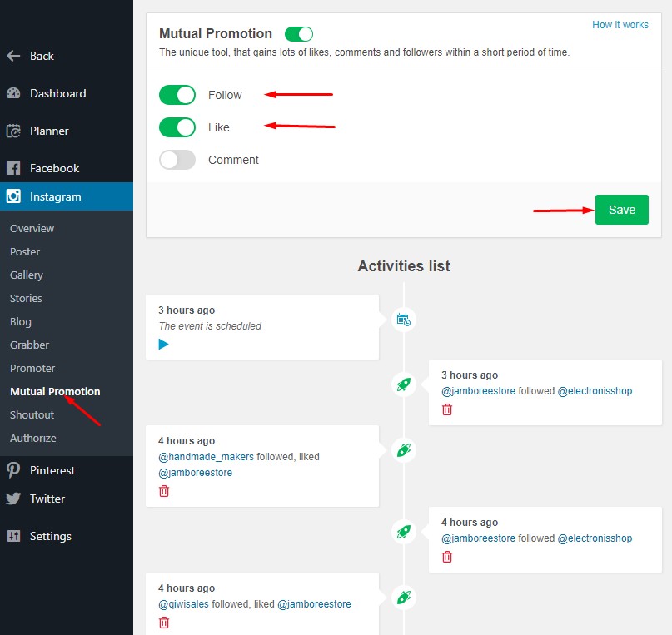This screenshot has height=635, width=672.
Task: Run the scheduled event with play arrow
Action: tap(163, 344)
